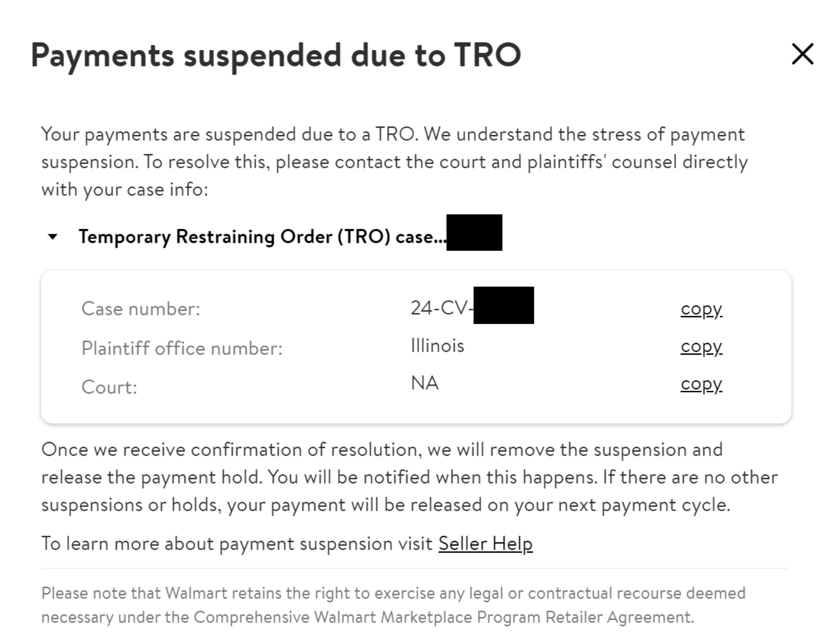
Task: Copy the plaintiff office number
Action: coord(702,347)
